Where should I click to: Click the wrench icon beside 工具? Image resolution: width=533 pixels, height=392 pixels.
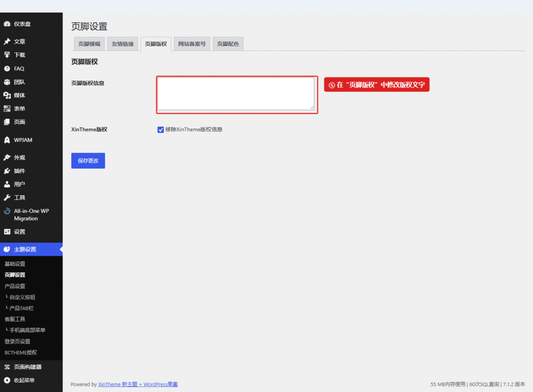(x=7, y=197)
